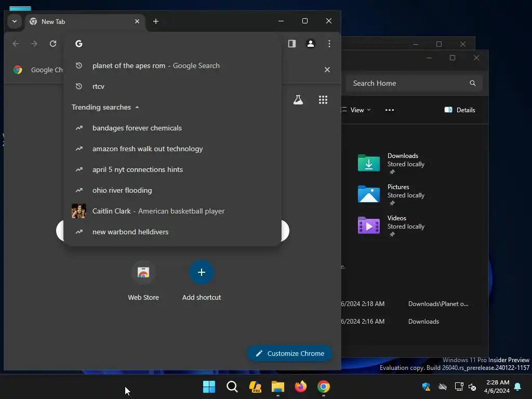Click the Customize Chrome button
This screenshot has height=399, width=532.
(x=289, y=353)
